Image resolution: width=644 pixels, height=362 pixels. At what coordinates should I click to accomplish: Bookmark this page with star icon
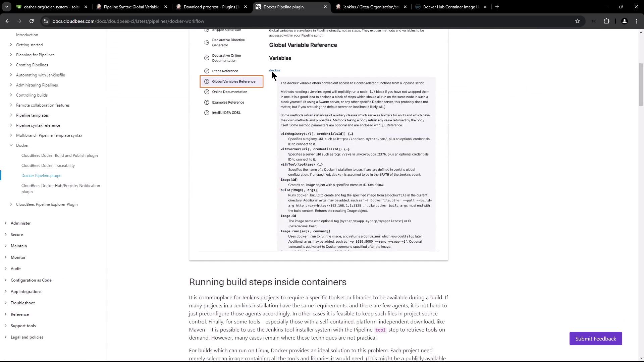[x=577, y=21]
